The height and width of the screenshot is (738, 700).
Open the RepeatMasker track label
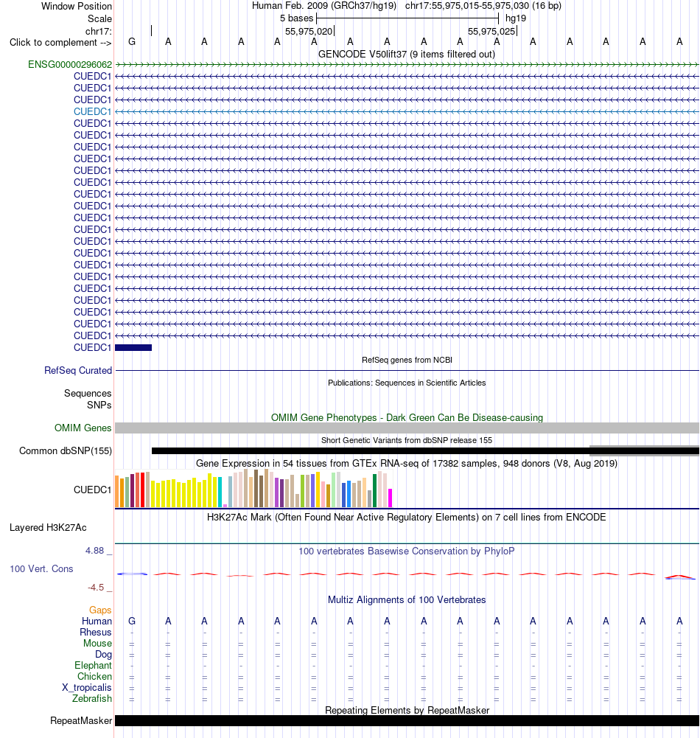click(x=81, y=720)
